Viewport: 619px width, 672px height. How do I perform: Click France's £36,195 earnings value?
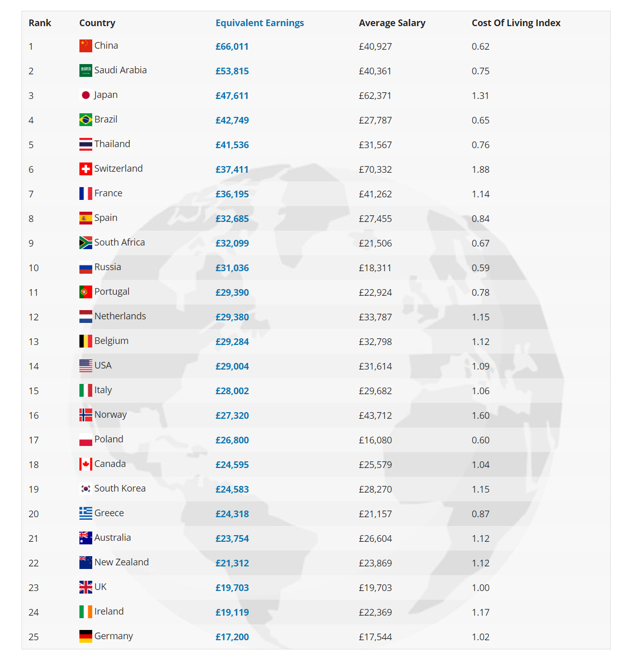pos(232,194)
